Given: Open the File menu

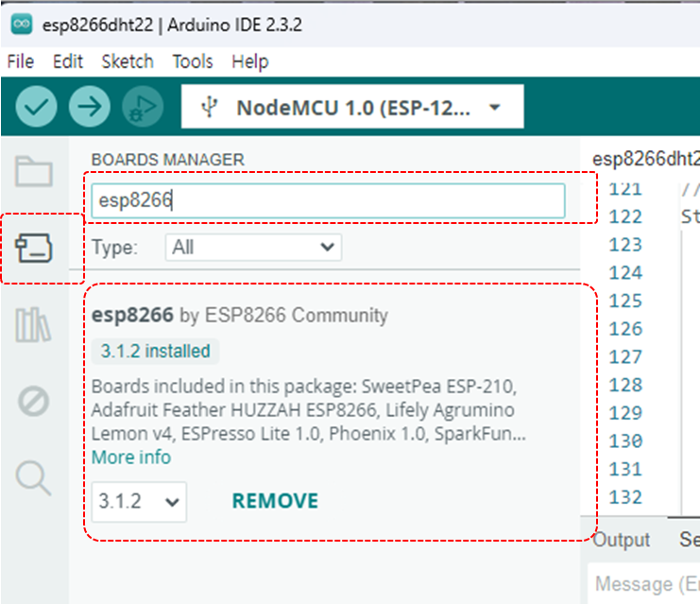Looking at the screenshot, I should click(x=21, y=61).
